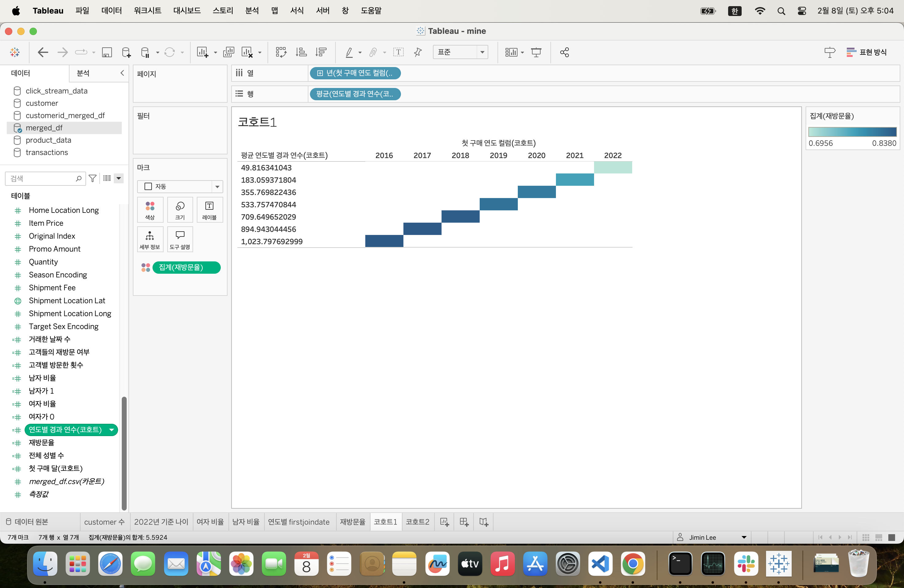This screenshot has width=904, height=588.
Task: Click the redo forward arrow
Action: (x=62, y=52)
